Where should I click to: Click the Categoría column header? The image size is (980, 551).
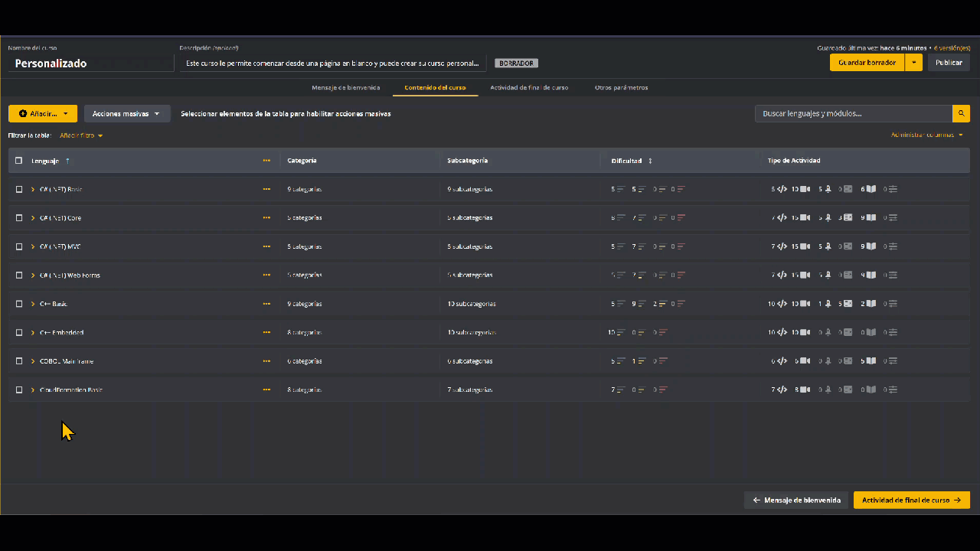click(302, 161)
